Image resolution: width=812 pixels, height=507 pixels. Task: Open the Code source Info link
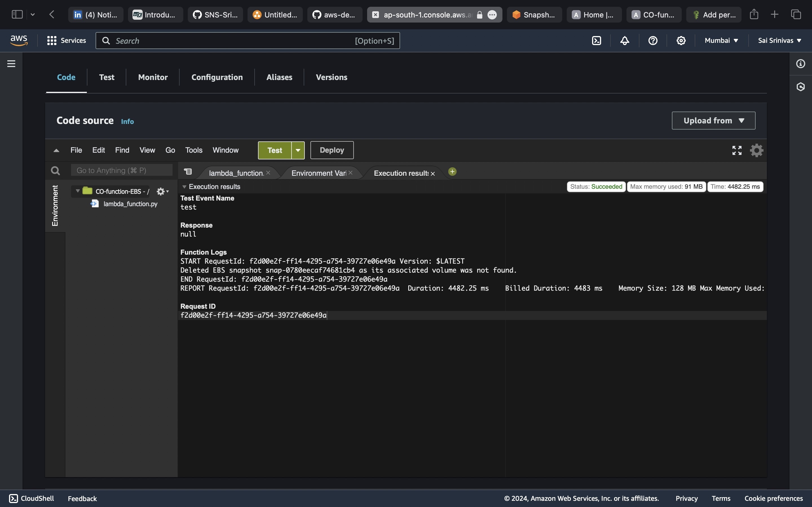pos(127,121)
